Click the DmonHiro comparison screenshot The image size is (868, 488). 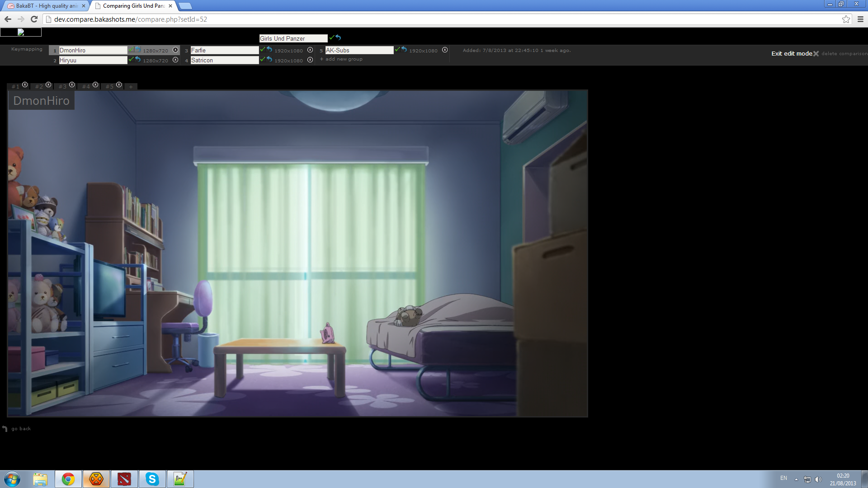coord(297,253)
